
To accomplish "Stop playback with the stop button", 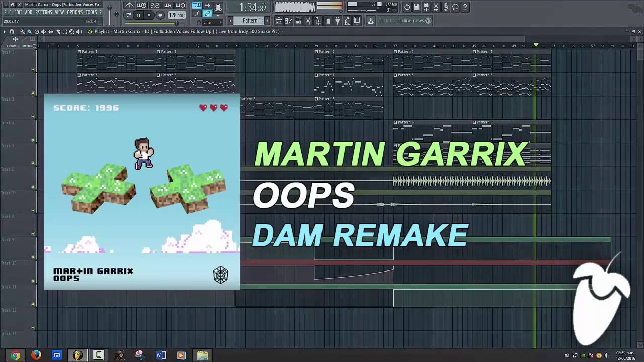I will pyautogui.click(x=149, y=15).
